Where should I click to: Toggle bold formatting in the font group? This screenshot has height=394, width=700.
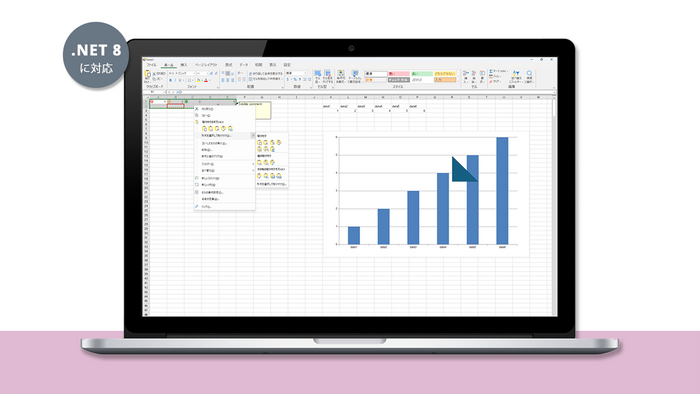pyautogui.click(x=170, y=80)
